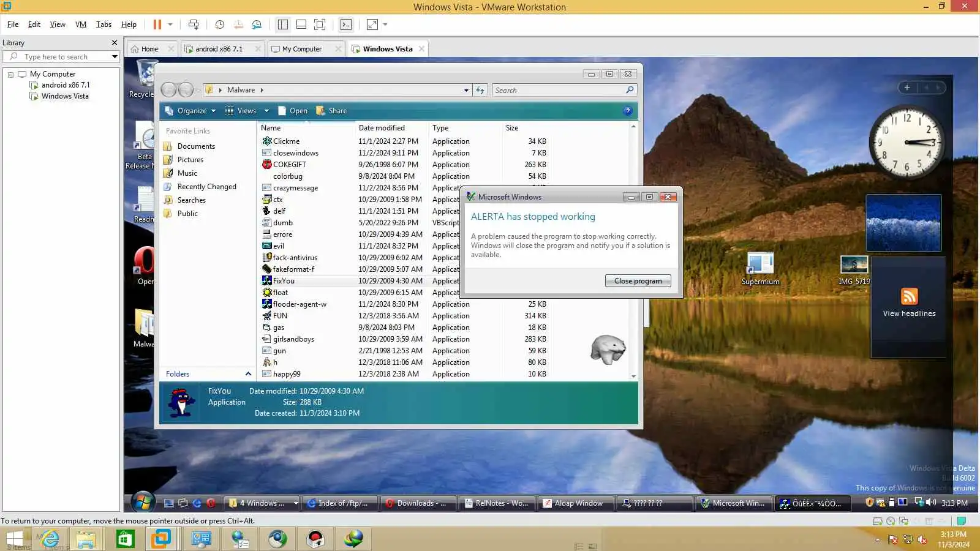Click the Open button in explorer toolbar
Image resolution: width=980 pixels, height=551 pixels.
pyautogui.click(x=292, y=111)
